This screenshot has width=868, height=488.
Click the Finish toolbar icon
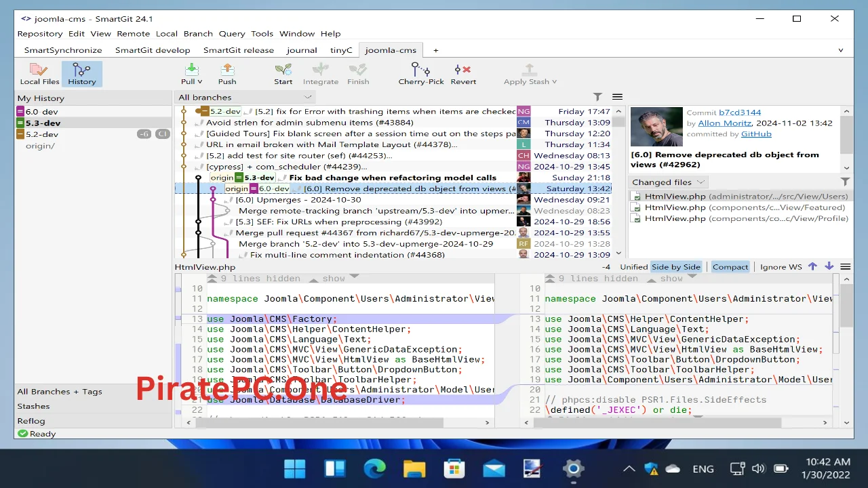358,70
